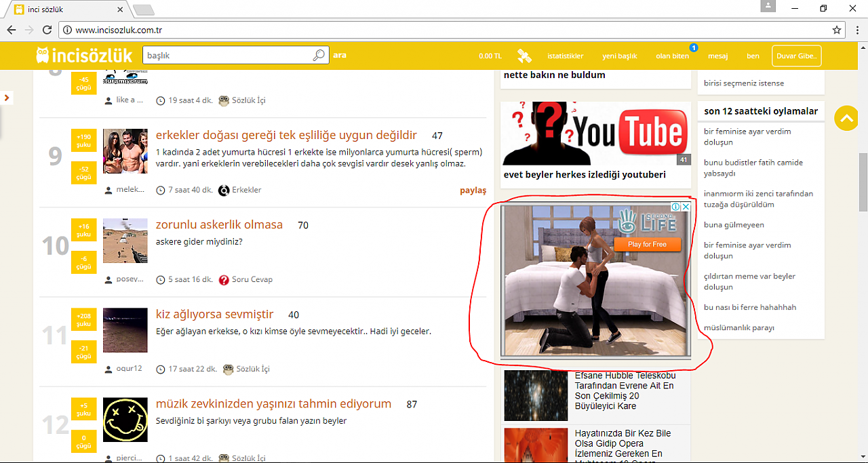Click the Soru Cevap question icon
The height and width of the screenshot is (463, 868).
(224, 279)
